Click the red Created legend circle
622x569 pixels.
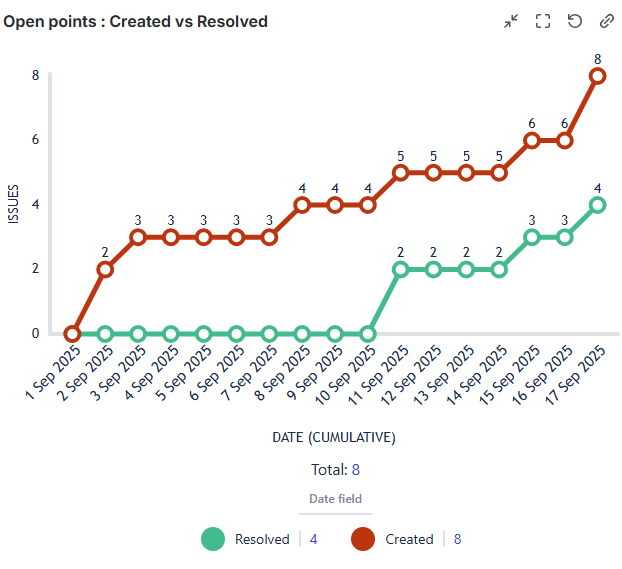coord(363,539)
